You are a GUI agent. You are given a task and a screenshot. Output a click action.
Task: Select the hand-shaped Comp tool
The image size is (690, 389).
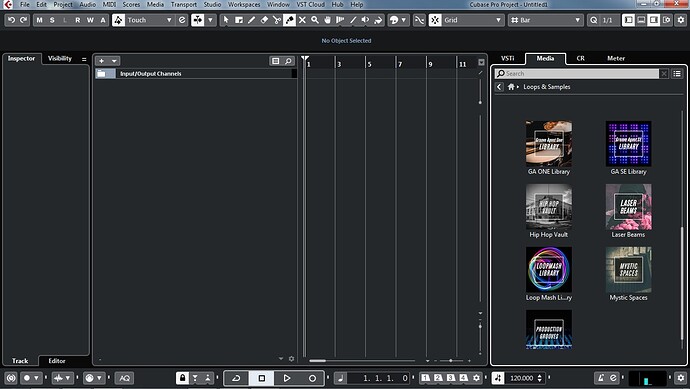click(327, 20)
